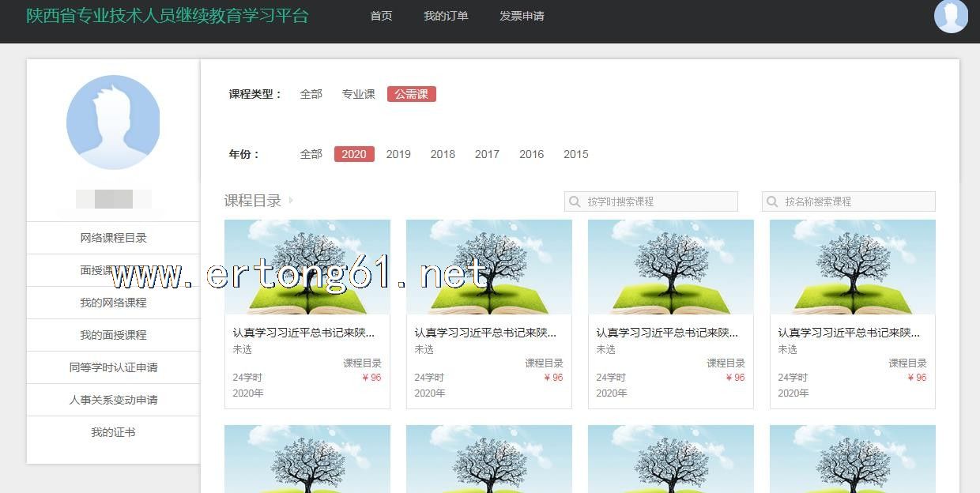Viewport: 980px width, 493px height.
Task: Open the fourth course thumbnail in first row
Action: (852, 267)
